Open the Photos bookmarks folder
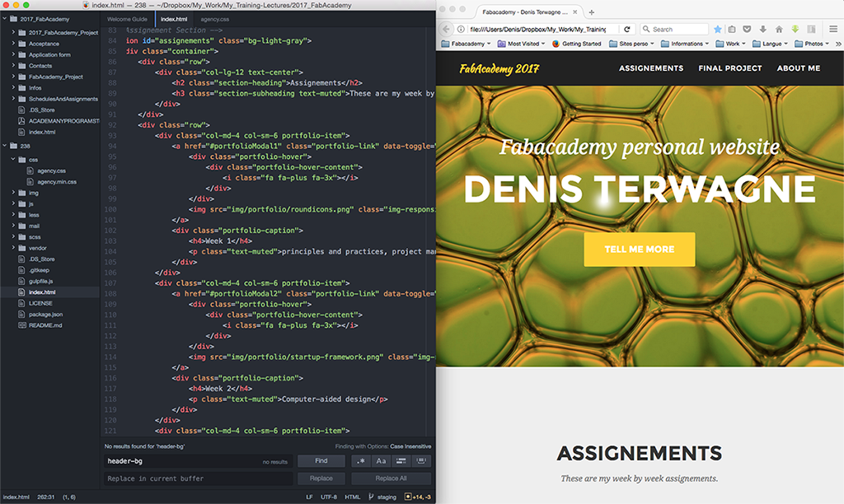This screenshot has width=844, height=504. pos(812,44)
